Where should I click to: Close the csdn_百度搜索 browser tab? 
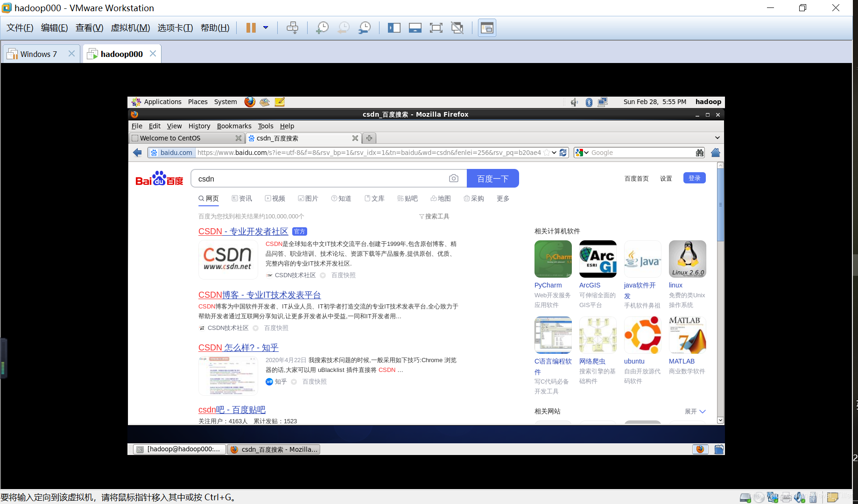click(x=355, y=138)
